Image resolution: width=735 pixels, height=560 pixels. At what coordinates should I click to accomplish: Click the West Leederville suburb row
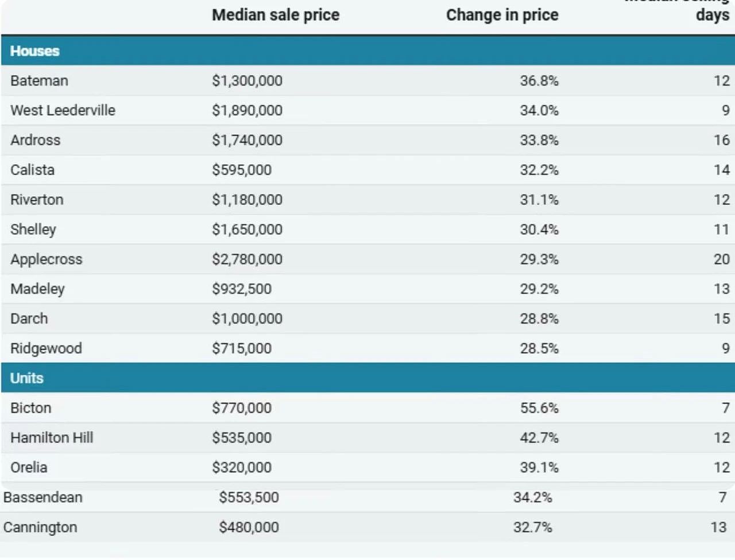click(x=367, y=111)
